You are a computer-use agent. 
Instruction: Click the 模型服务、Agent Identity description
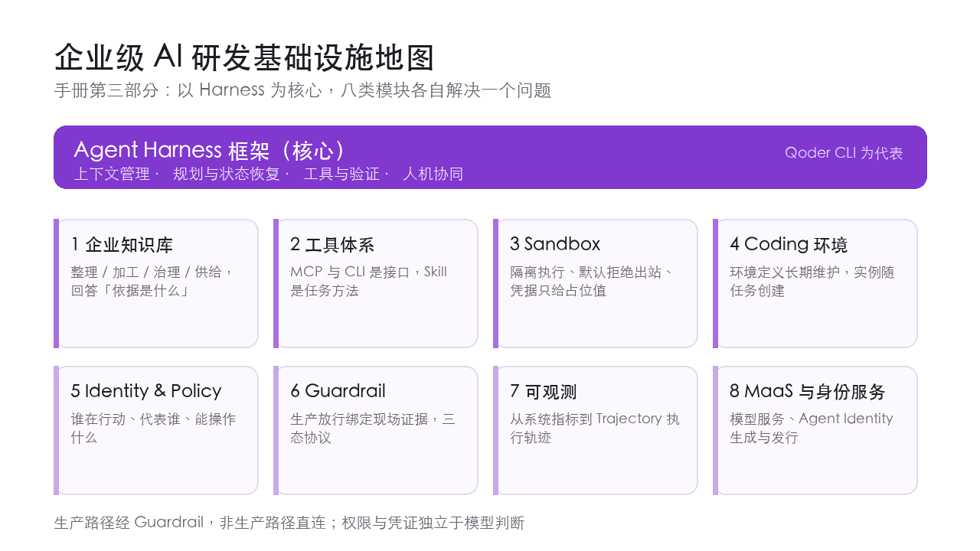tap(812, 429)
